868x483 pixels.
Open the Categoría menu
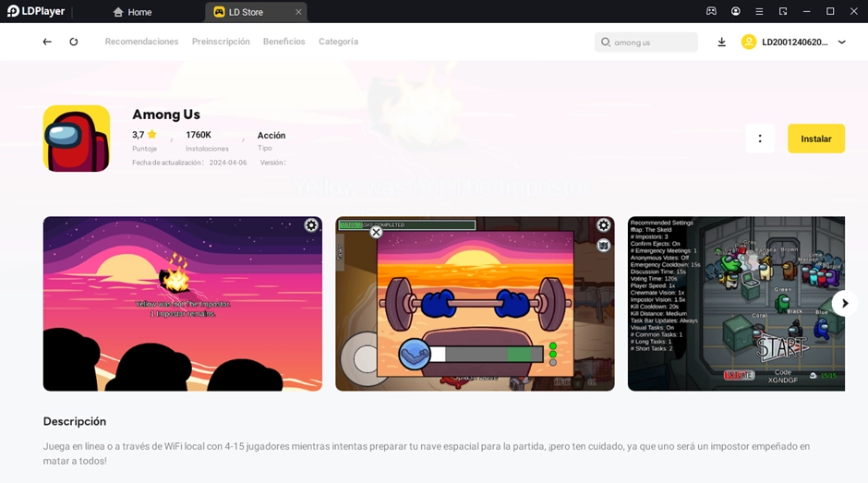pos(338,42)
